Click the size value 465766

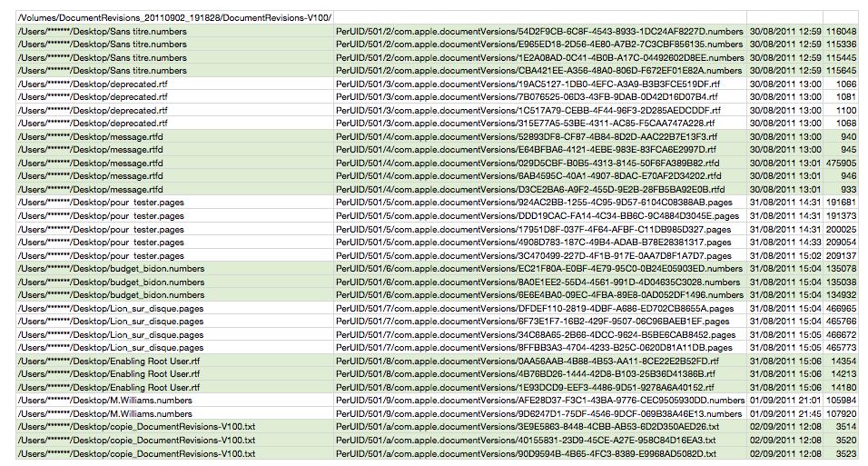[841, 322]
